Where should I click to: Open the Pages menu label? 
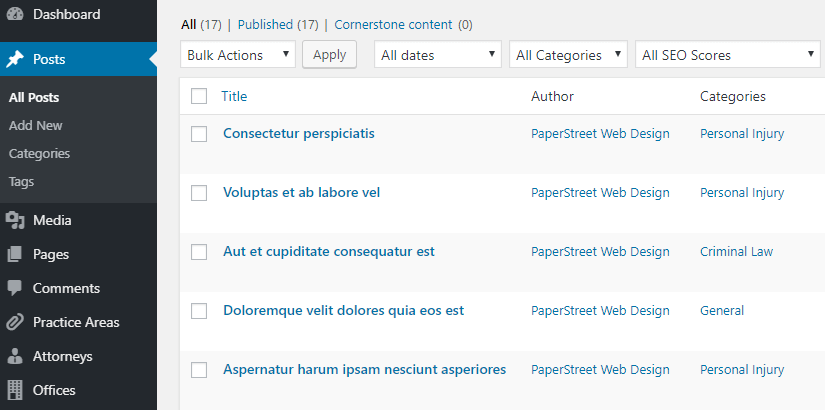pyautogui.click(x=51, y=254)
